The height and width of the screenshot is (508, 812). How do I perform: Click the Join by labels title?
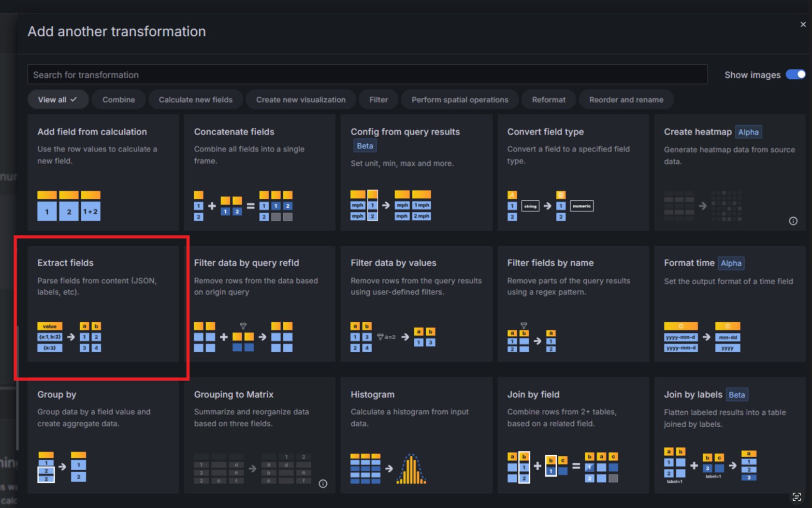[x=693, y=394]
